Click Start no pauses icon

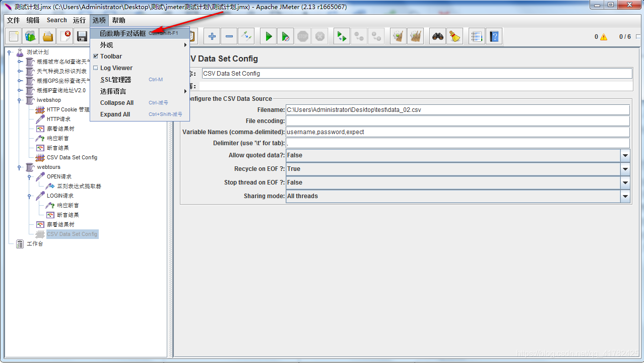click(286, 36)
